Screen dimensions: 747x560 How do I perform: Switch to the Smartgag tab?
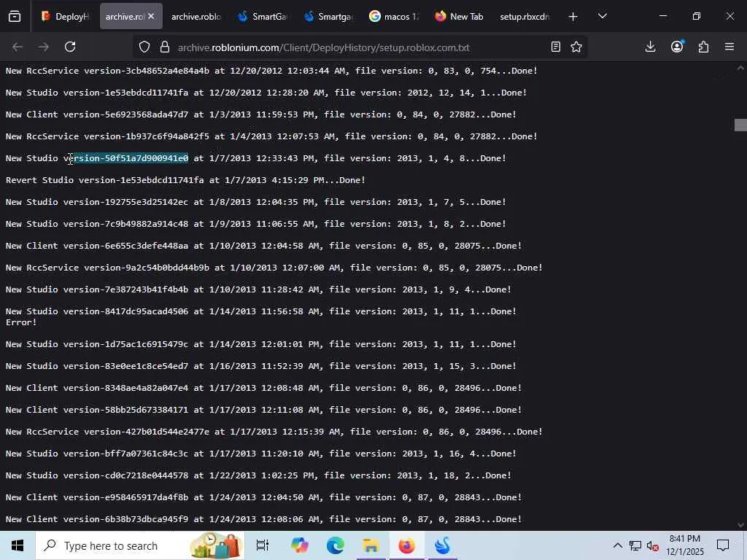click(328, 16)
